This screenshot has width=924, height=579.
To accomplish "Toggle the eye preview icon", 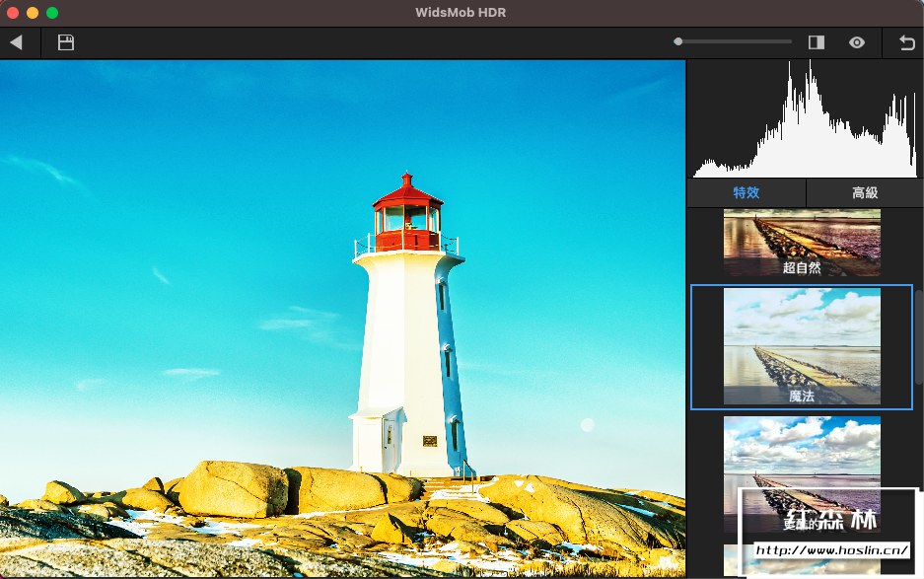I will coord(857,42).
